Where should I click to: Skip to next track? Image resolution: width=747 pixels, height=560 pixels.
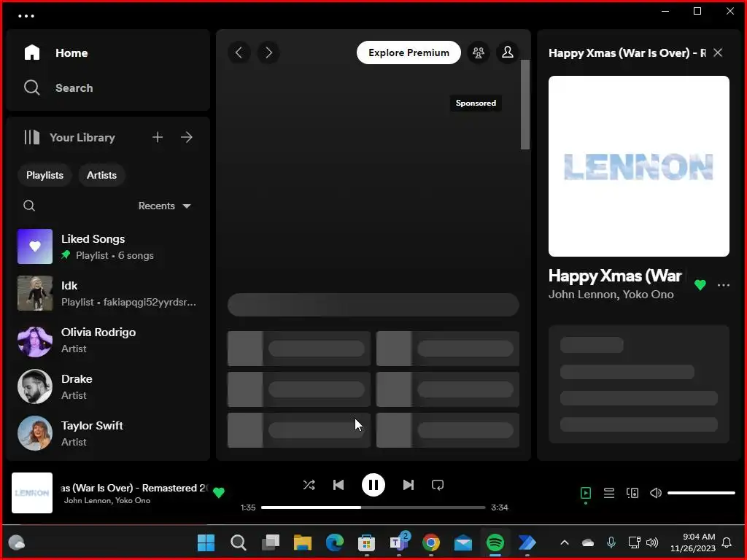tap(409, 485)
